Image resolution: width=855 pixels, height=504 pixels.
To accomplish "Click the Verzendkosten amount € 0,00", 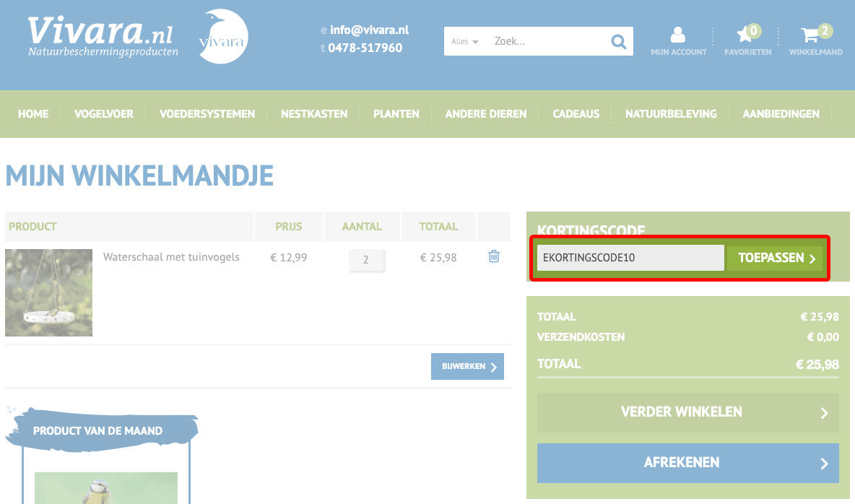I will click(823, 337).
